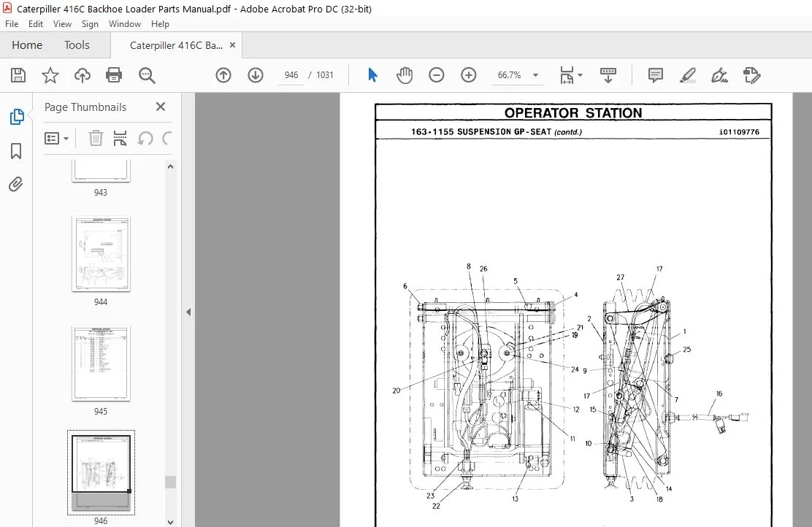Viewport: 812px width, 527px height.
Task: Go to next page arrow
Action: coord(256,75)
